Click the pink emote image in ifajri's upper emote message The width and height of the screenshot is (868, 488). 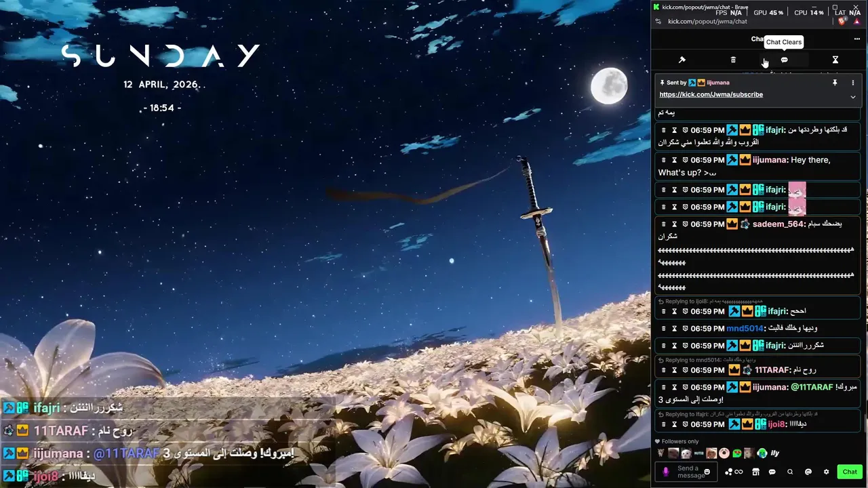(x=797, y=190)
